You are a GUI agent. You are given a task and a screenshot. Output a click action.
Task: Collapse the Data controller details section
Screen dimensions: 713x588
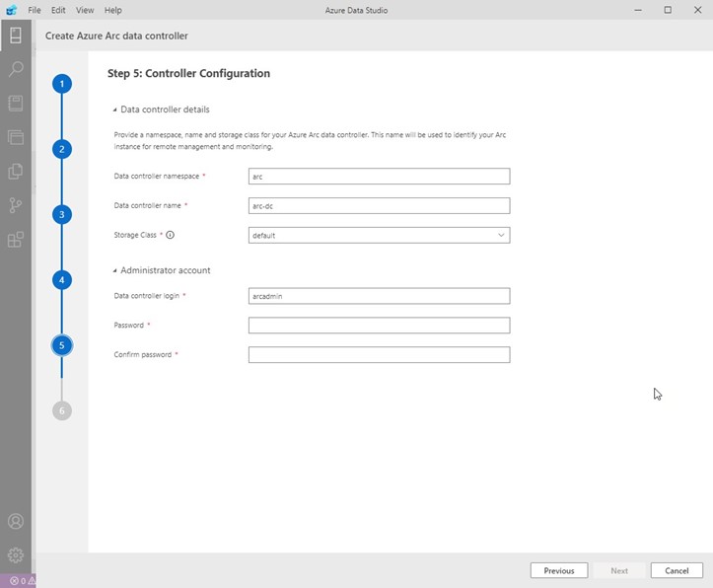pyautogui.click(x=162, y=110)
